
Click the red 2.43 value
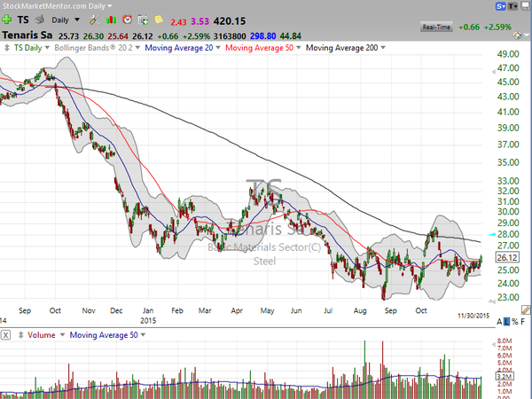(x=178, y=22)
